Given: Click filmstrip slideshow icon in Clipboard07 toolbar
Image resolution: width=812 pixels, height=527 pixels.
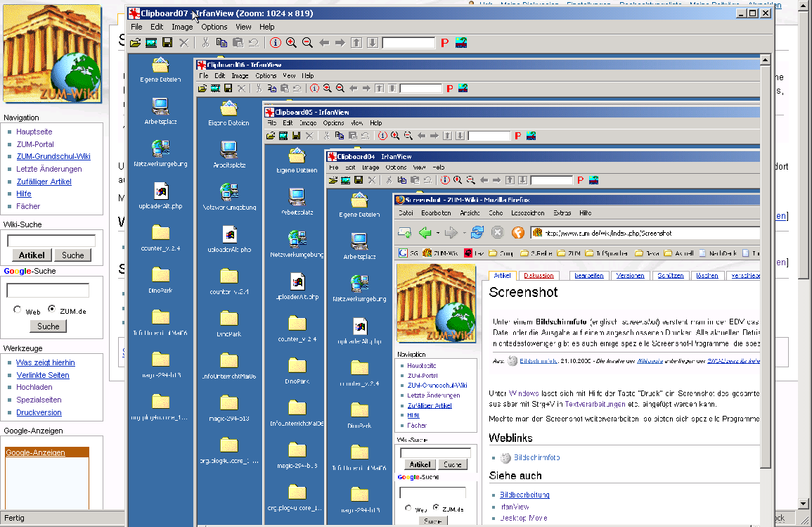Looking at the screenshot, I should coord(151,43).
